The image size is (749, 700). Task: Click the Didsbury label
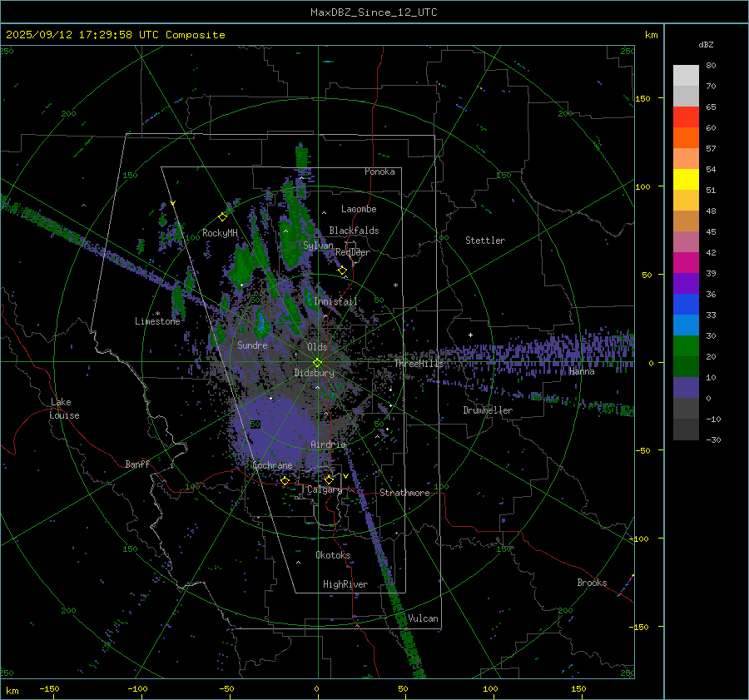click(x=314, y=373)
